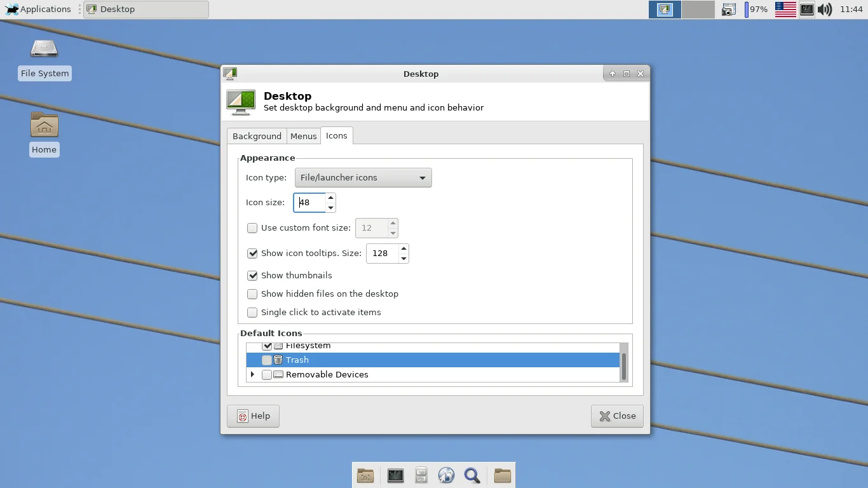The width and height of the screenshot is (868, 488).
Task: Click the tooltip size field showing 128
Action: (x=383, y=254)
